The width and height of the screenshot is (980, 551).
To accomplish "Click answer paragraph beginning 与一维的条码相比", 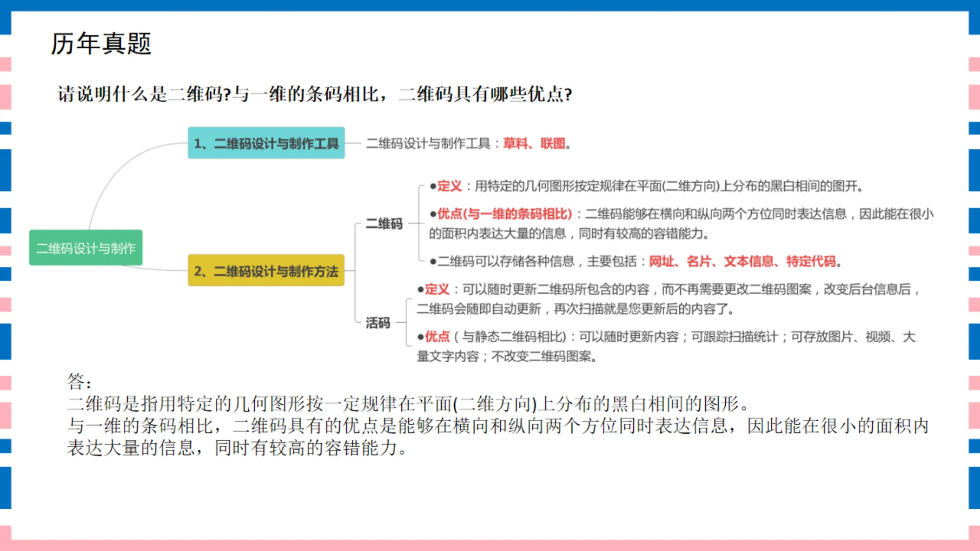I will (498, 437).
